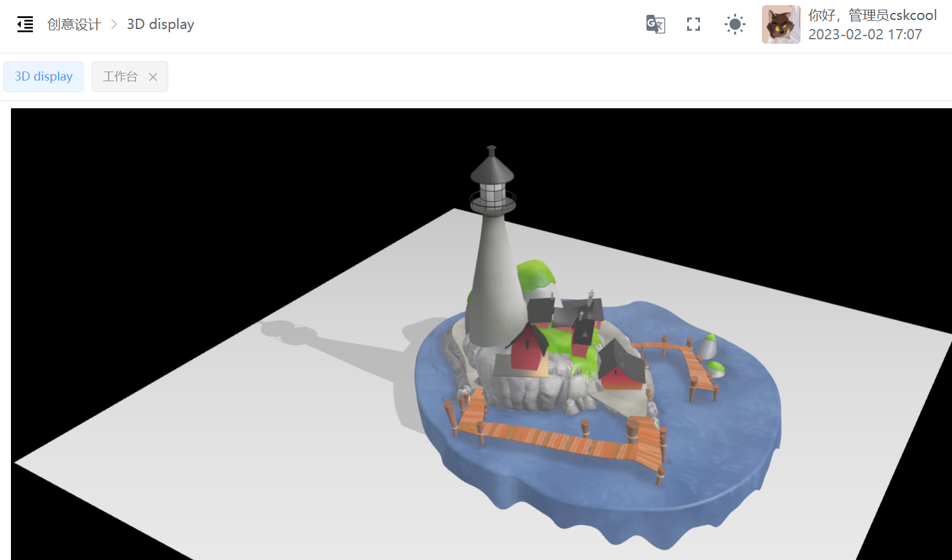Click the greeting 你好，管理员cskcool

[873, 15]
